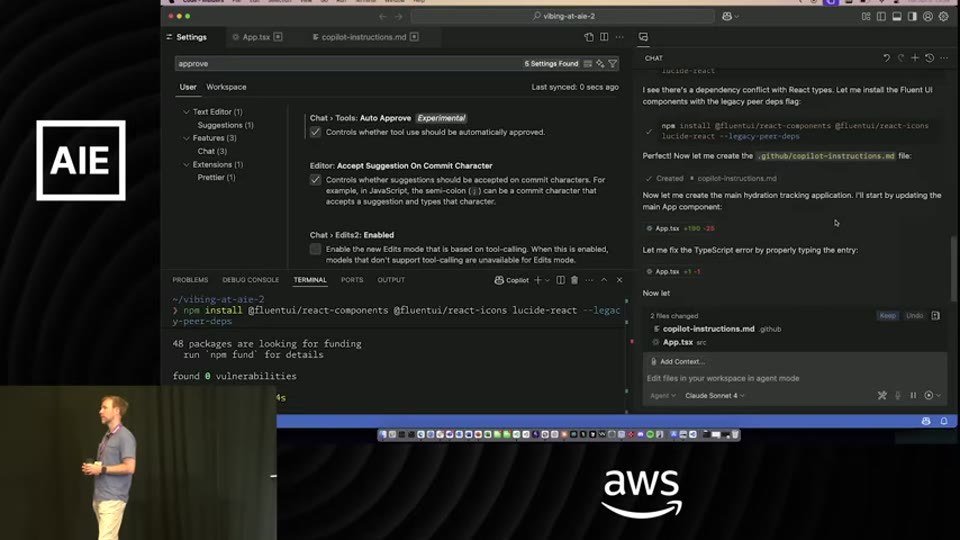
Task: Click the split editor right icon
Action: 604,37
